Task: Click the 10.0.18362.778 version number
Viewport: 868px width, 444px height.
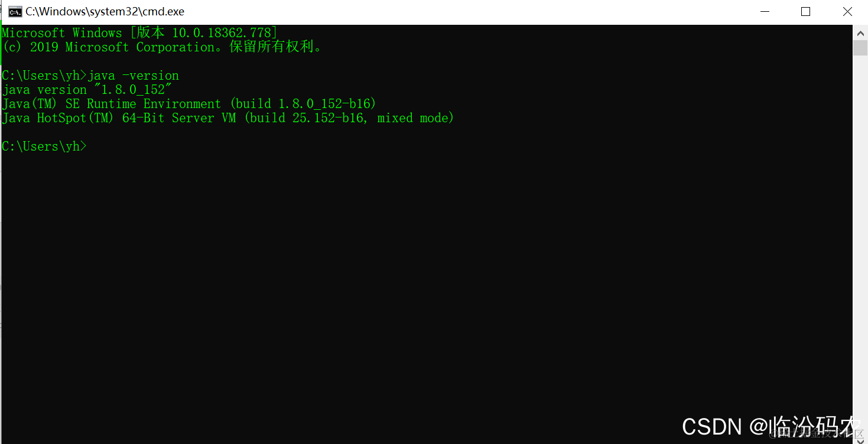Action: coord(221,33)
